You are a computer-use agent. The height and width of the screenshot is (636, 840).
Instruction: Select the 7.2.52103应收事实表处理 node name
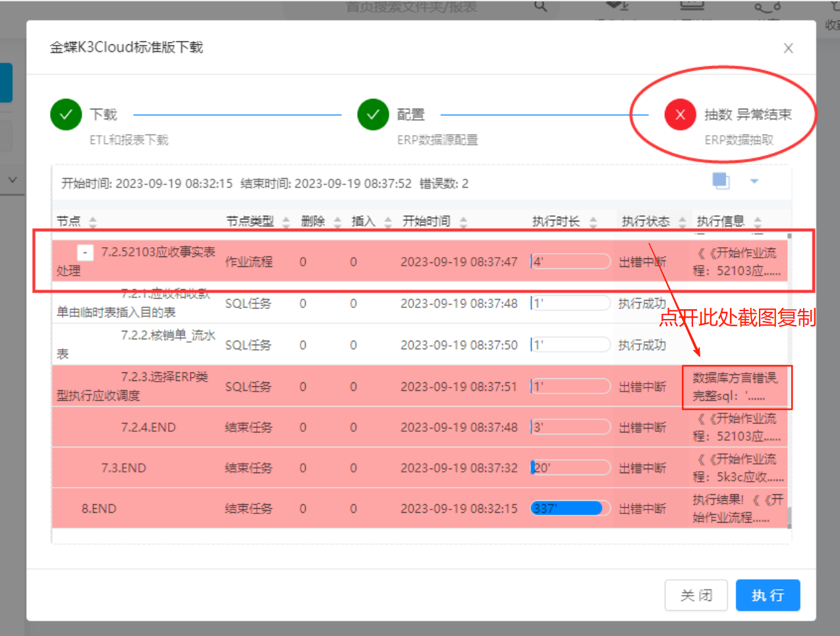coord(136,261)
